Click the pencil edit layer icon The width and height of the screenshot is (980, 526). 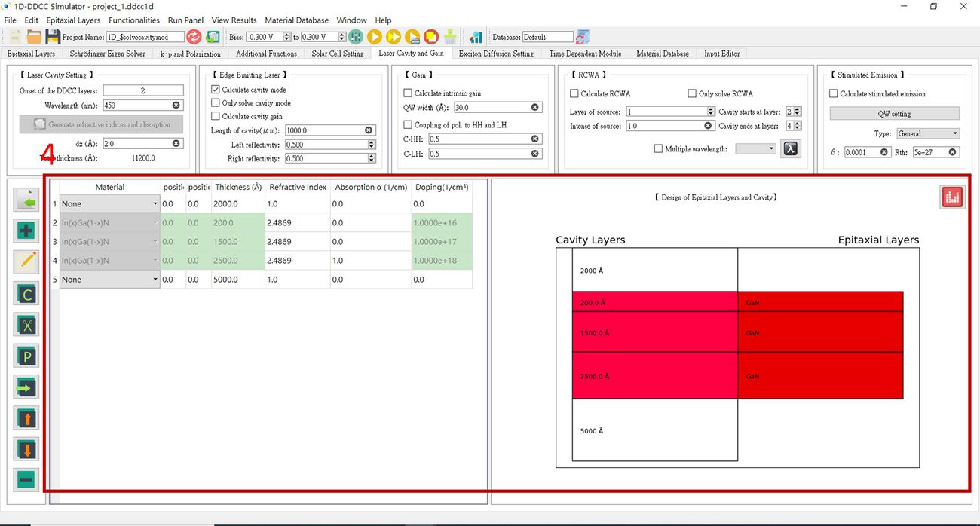pos(27,261)
